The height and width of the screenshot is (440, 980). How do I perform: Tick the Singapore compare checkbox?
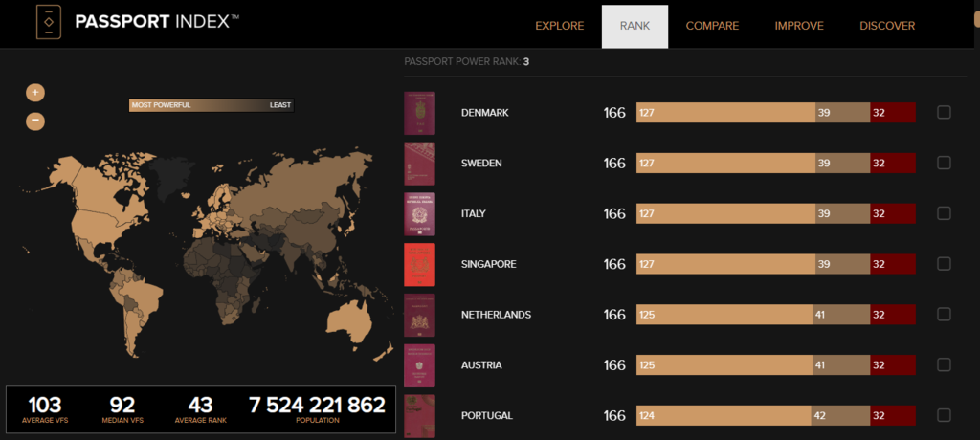click(944, 264)
